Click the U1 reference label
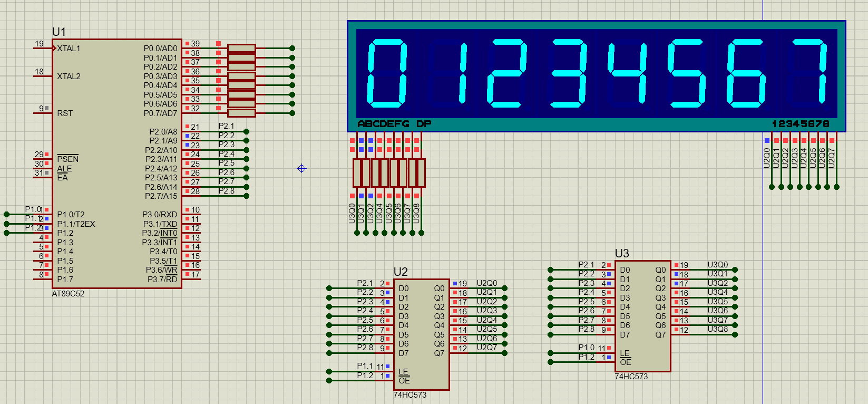Screen dimensions: 868x404 [x=58, y=32]
